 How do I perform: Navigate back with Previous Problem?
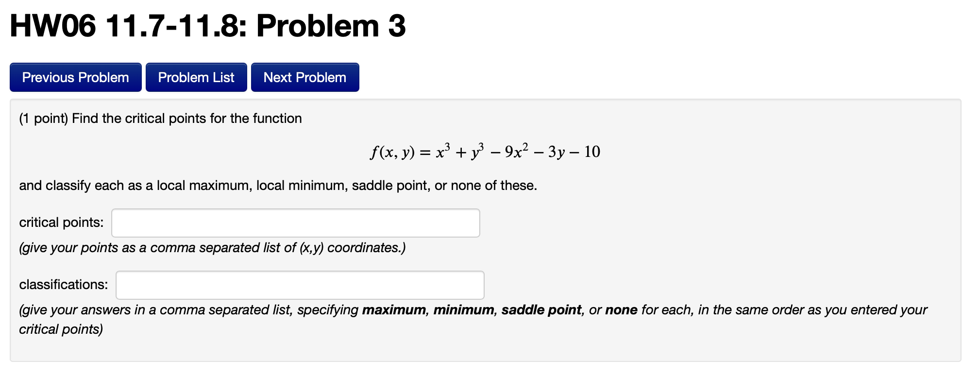[x=75, y=77]
